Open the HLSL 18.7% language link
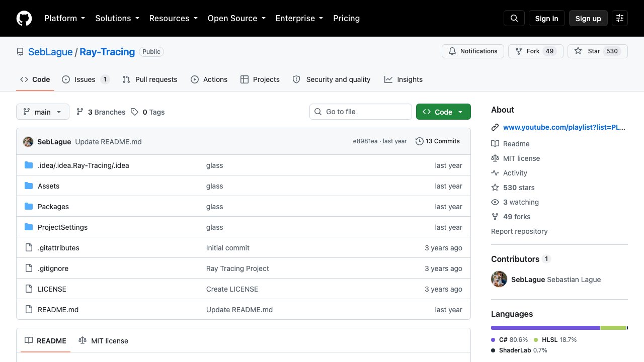Viewport: 644px width, 362px height. [x=555, y=340]
